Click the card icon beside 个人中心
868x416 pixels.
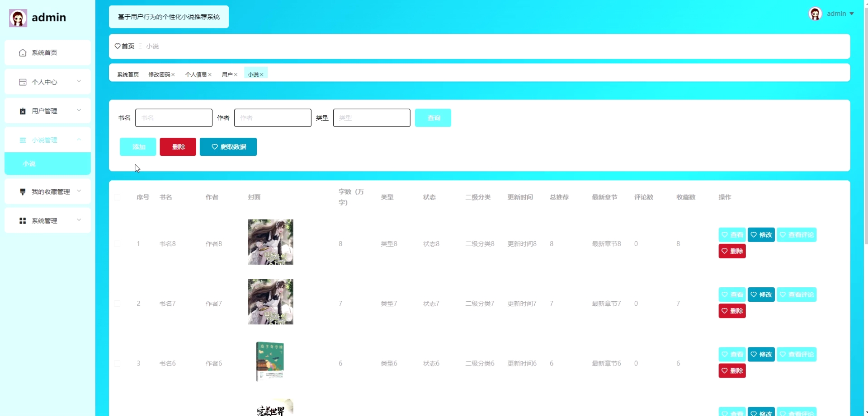[x=23, y=82]
